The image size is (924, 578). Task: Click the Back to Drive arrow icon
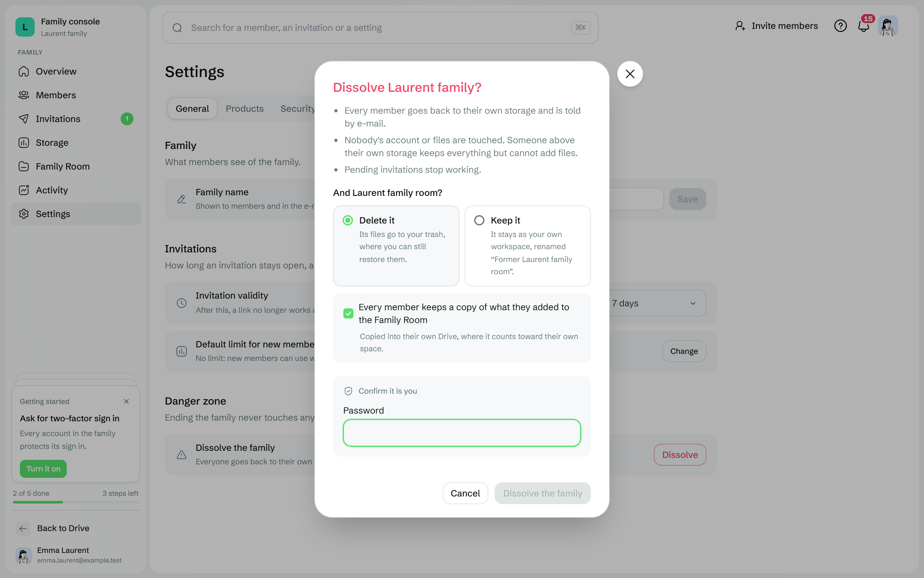point(23,528)
